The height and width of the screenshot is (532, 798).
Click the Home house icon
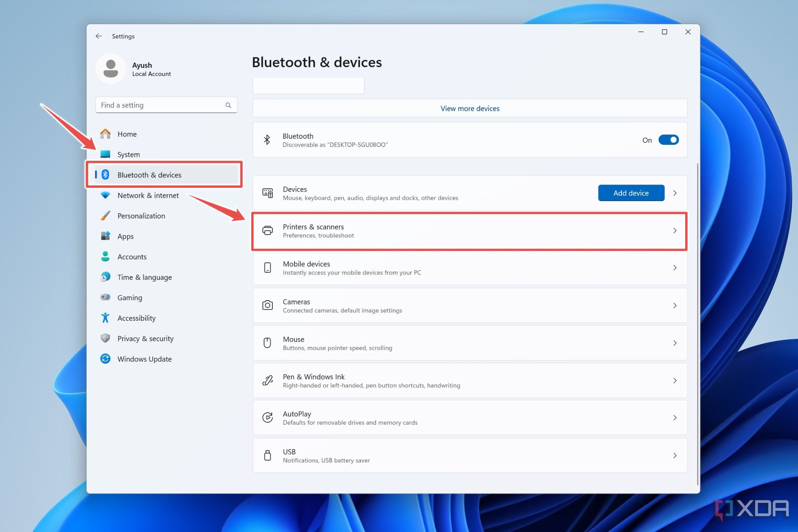105,134
